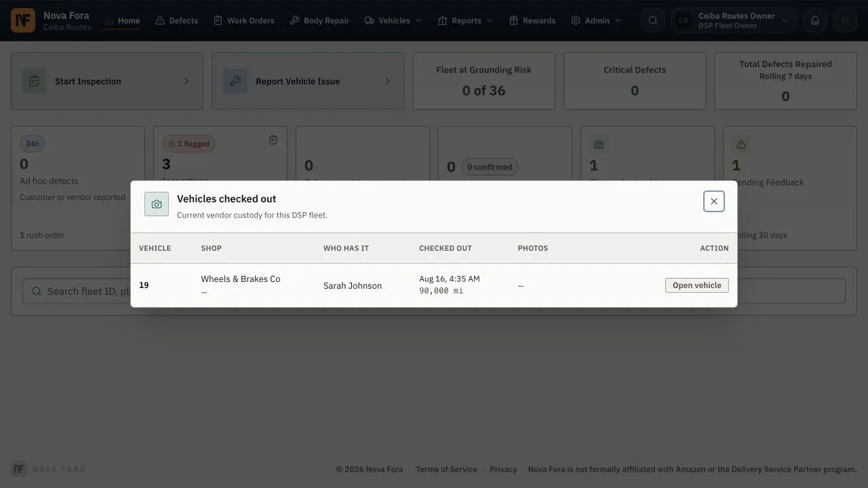Click warning triangle icon on Pending Feedback card
Screen dimensions: 868x488
[741, 144]
